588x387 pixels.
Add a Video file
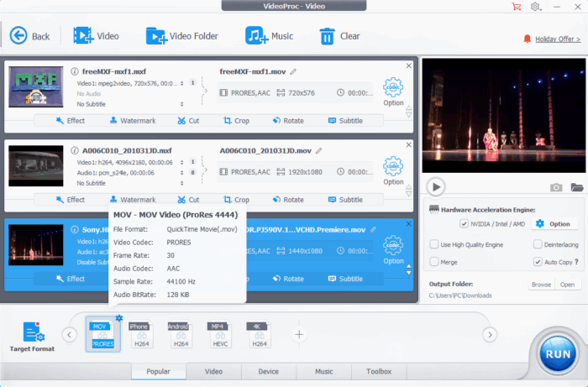tap(96, 36)
